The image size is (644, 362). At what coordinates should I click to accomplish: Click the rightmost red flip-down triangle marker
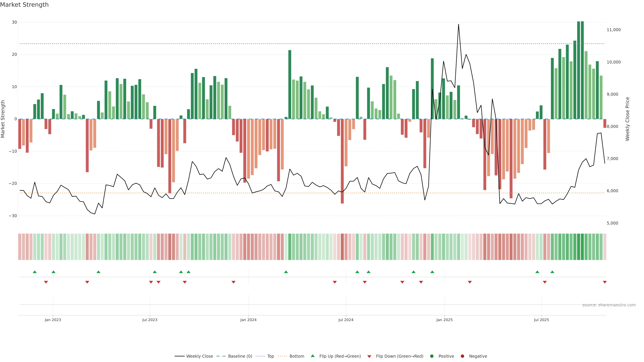pyautogui.click(x=605, y=282)
